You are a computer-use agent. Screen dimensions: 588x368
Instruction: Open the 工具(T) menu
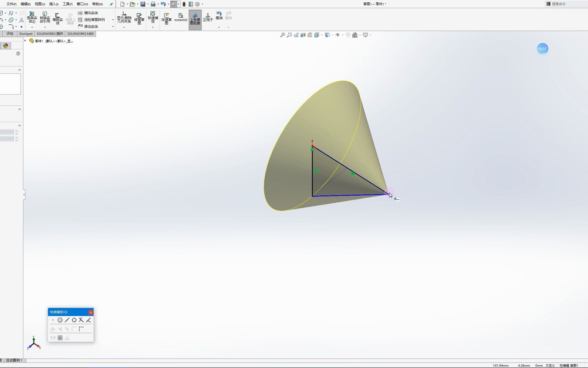[x=67, y=4]
